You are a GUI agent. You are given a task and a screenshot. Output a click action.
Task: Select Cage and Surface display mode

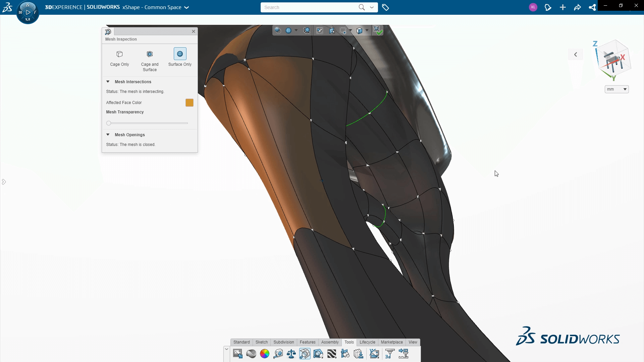pos(150,61)
